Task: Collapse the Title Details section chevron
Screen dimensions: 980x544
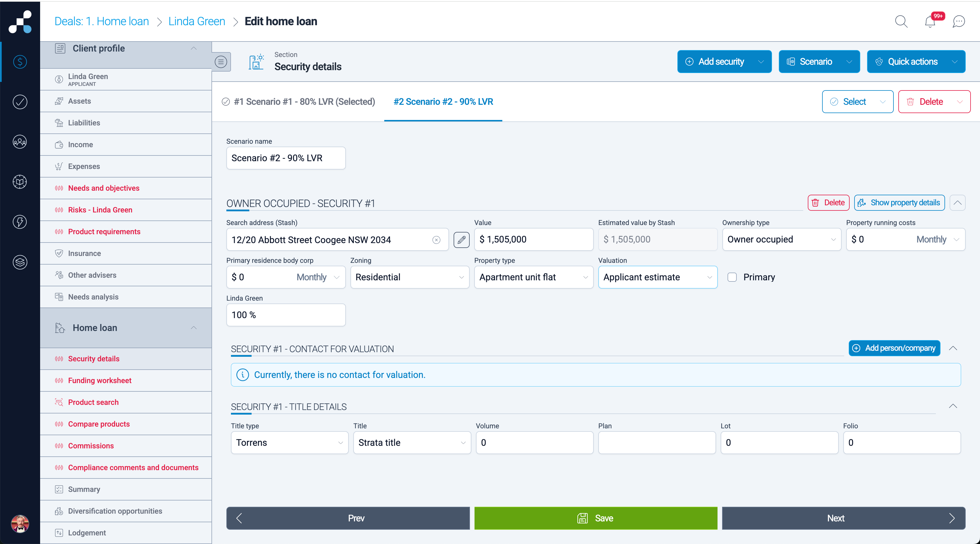Action: [952, 406]
